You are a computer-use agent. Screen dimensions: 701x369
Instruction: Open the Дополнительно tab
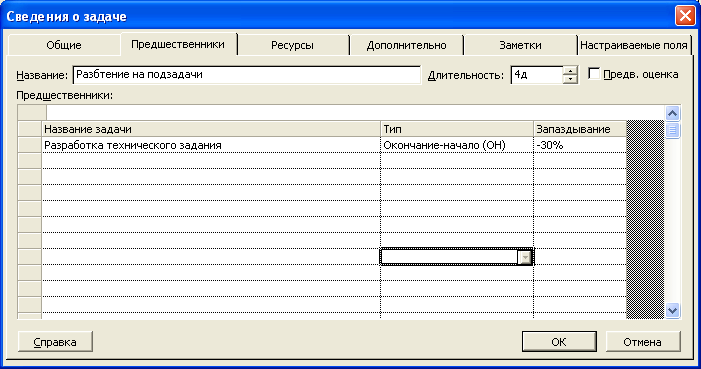(406, 45)
